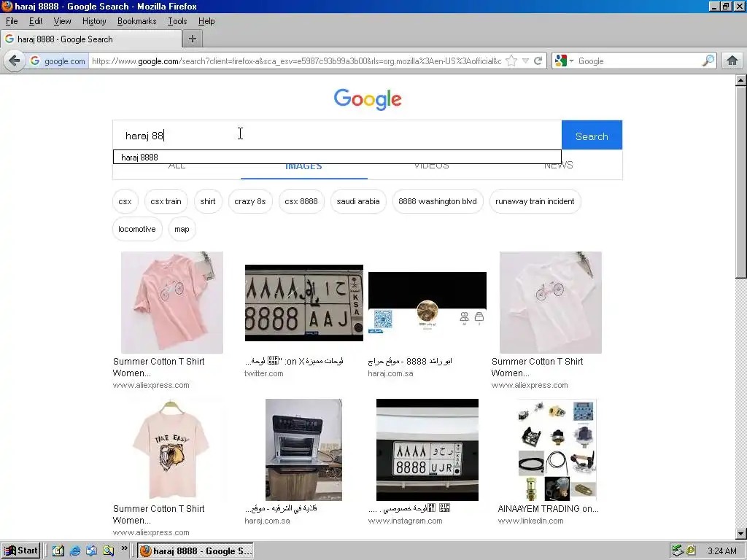This screenshot has width=747, height=560.
Task: Open the black oven image
Action: (x=303, y=450)
